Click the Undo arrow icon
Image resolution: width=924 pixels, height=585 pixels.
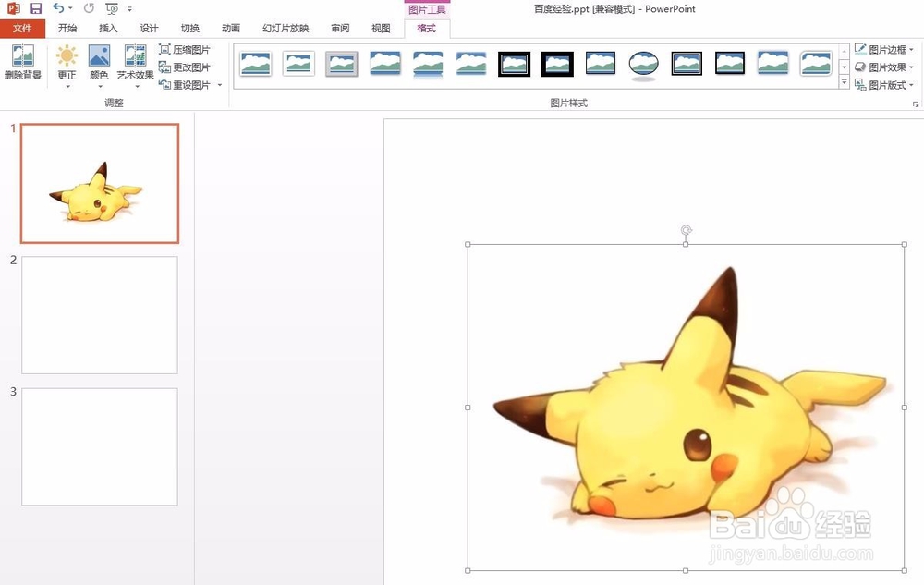[57, 8]
